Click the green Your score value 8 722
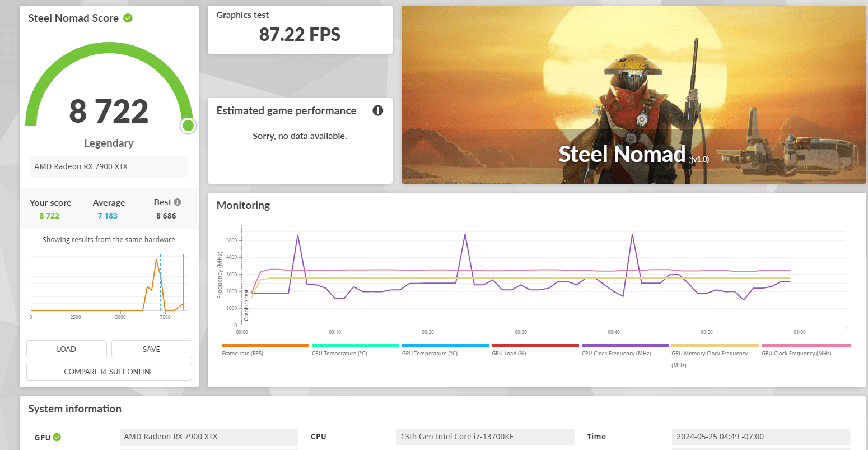The height and width of the screenshot is (450, 868). pos(49,216)
